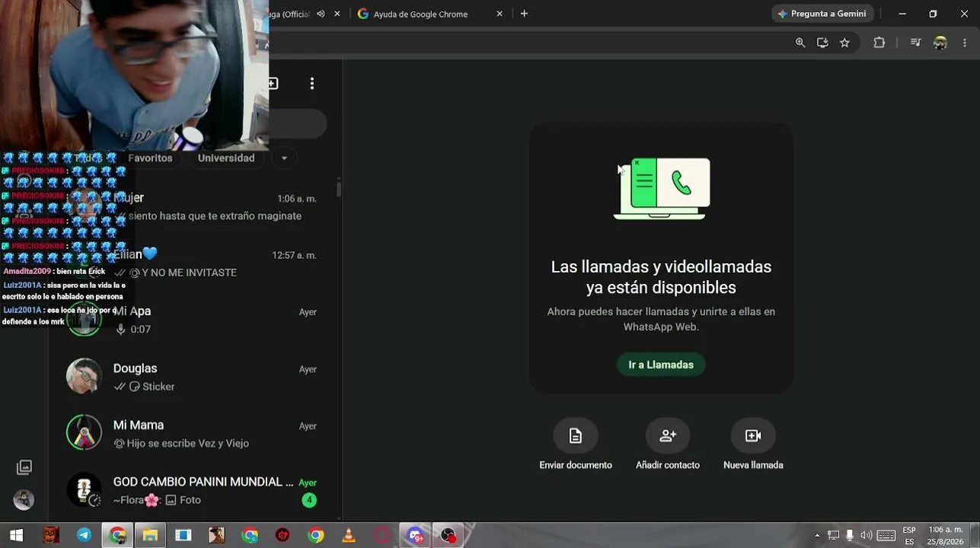Image resolution: width=980 pixels, height=548 pixels.
Task: Start a Nueva llamada with the video icon
Action: (x=753, y=435)
